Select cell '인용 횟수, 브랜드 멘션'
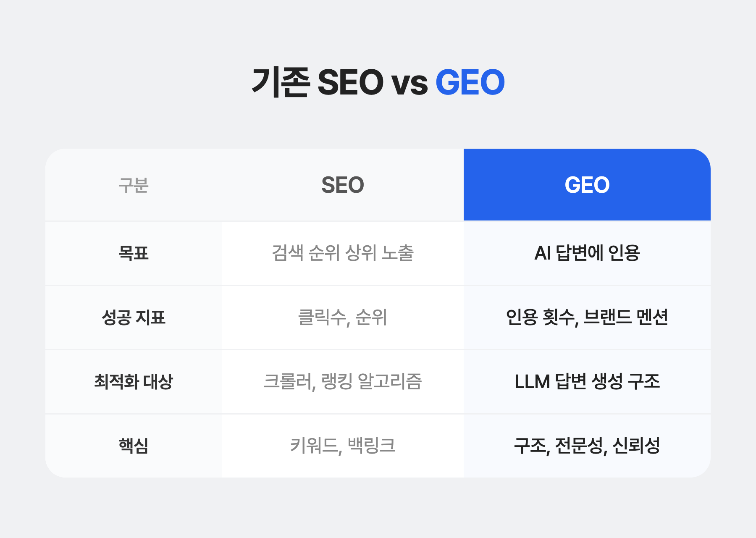The image size is (756, 538). click(x=587, y=318)
